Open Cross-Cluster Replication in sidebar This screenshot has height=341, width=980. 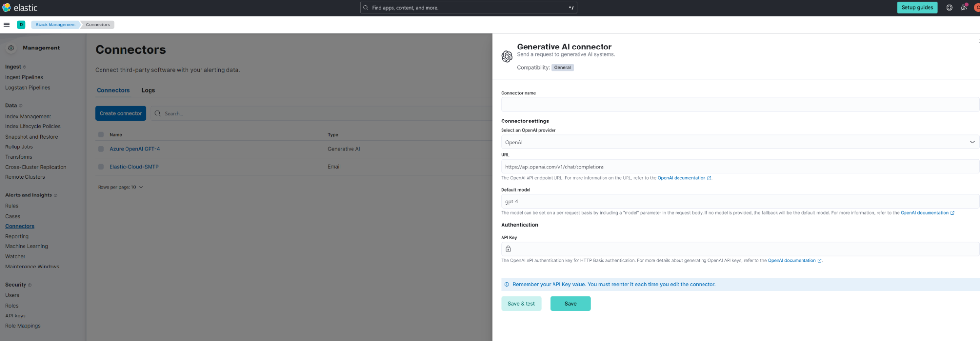coord(36,167)
